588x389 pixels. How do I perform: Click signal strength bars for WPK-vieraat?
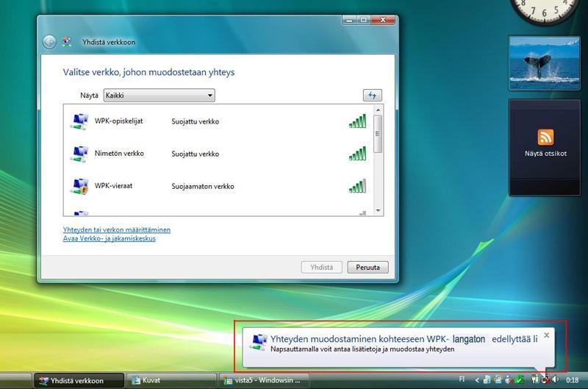(357, 186)
